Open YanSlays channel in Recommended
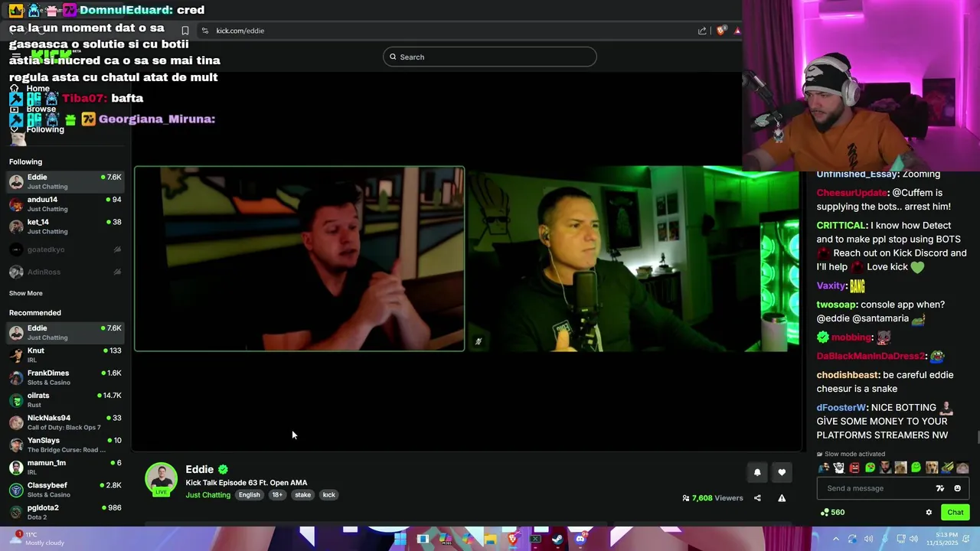This screenshot has width=980, height=551. point(65,445)
